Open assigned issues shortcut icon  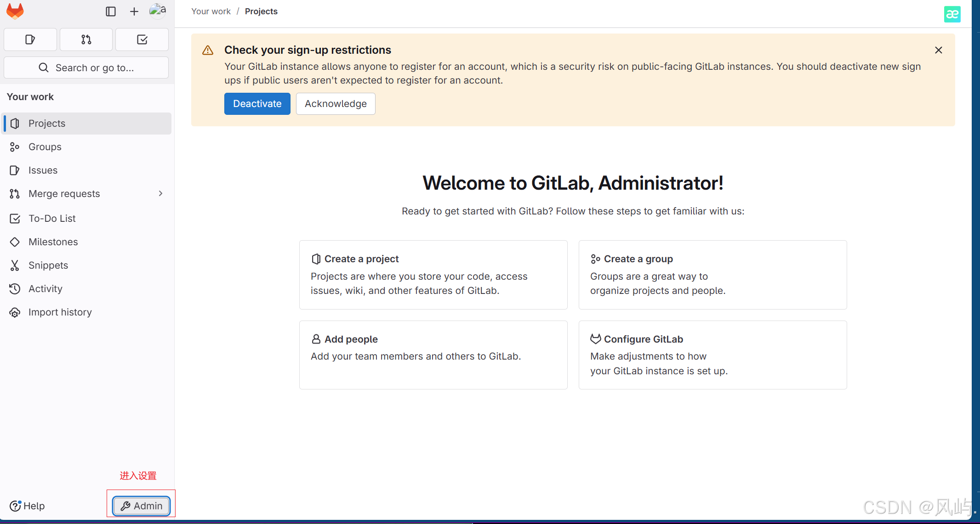point(30,39)
